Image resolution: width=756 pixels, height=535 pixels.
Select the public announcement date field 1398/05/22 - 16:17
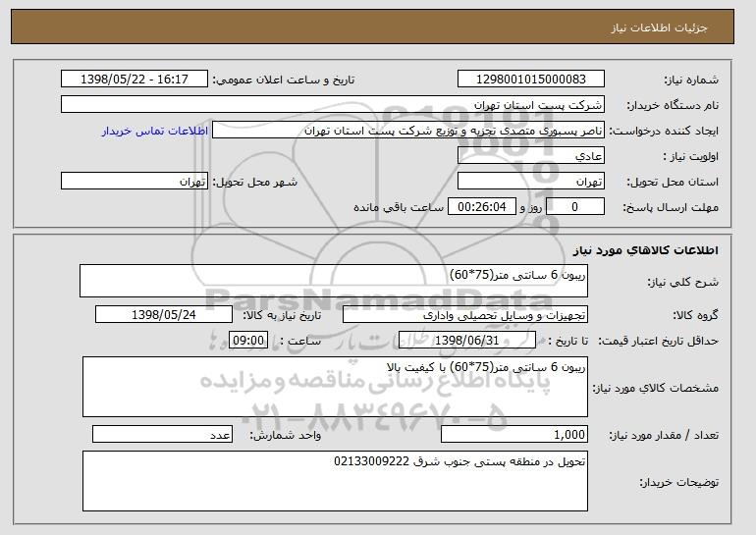135,80
